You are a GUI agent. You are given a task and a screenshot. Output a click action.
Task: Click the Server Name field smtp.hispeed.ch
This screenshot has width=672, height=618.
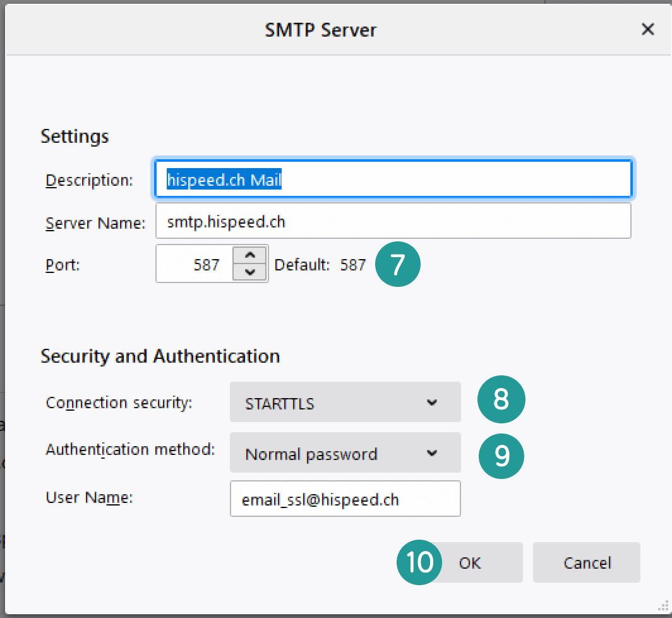pyautogui.click(x=393, y=221)
